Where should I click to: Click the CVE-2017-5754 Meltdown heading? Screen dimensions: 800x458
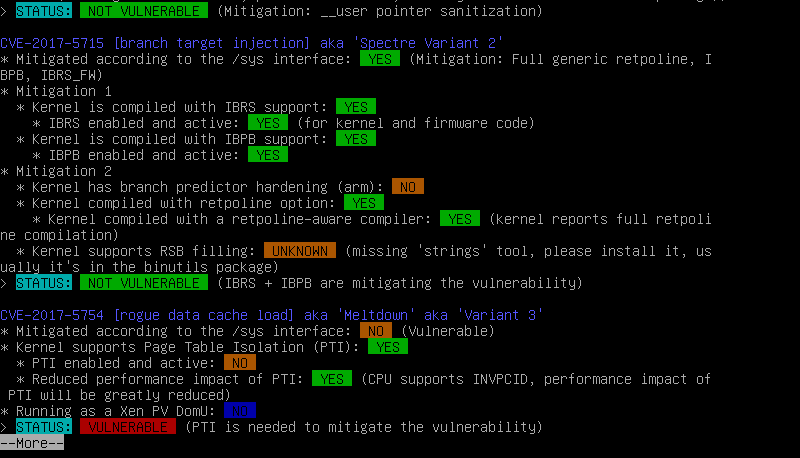[x=271, y=315]
